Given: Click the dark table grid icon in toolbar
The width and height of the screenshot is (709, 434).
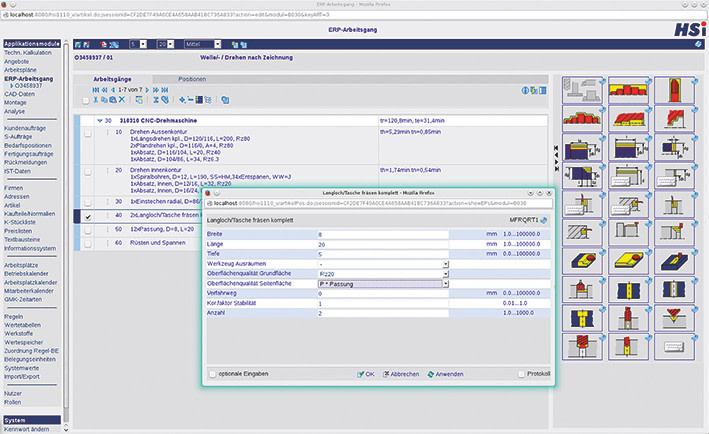Looking at the screenshot, I should tap(199, 99).
